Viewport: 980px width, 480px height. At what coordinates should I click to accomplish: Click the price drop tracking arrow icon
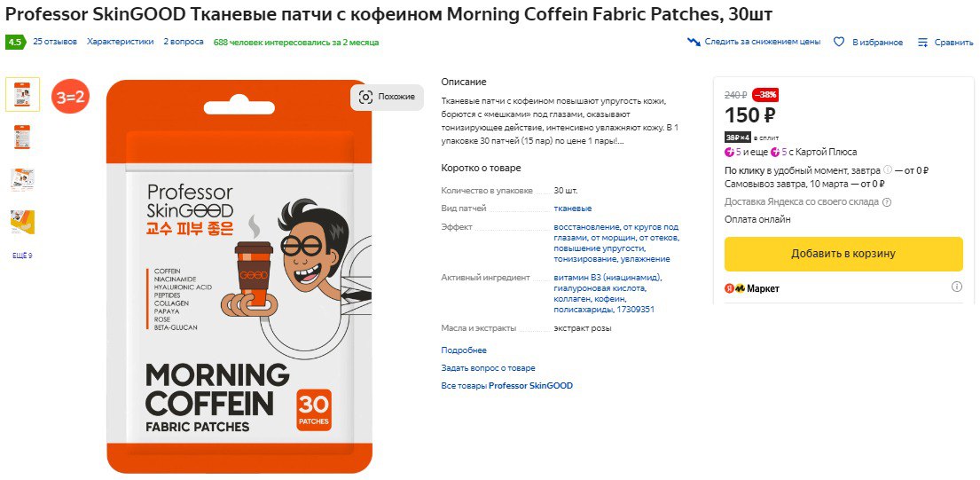coord(694,42)
